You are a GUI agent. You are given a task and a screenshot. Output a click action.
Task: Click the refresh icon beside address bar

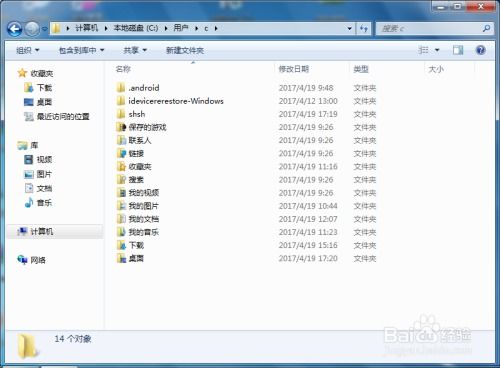364,29
